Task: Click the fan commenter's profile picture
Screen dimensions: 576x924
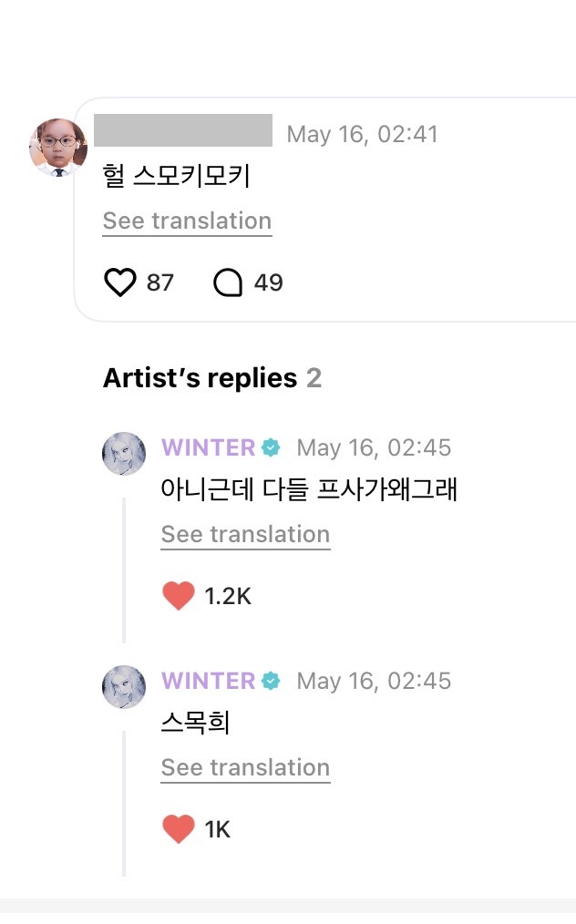Action: (x=57, y=148)
